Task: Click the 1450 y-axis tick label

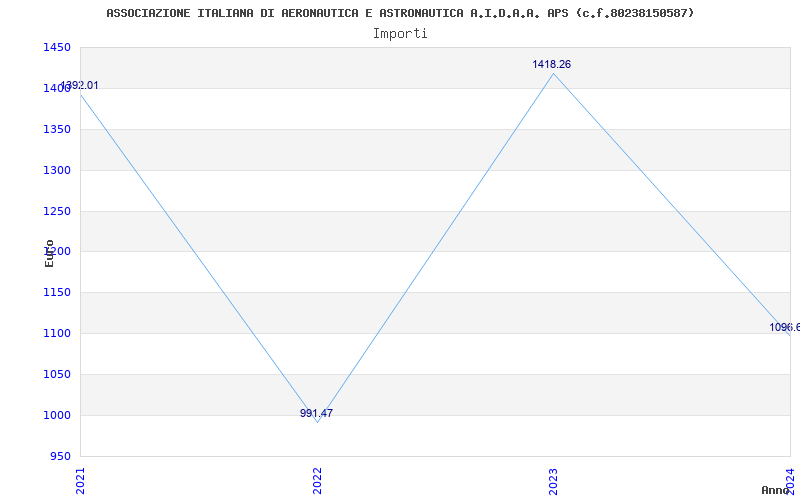Action: 56,48
